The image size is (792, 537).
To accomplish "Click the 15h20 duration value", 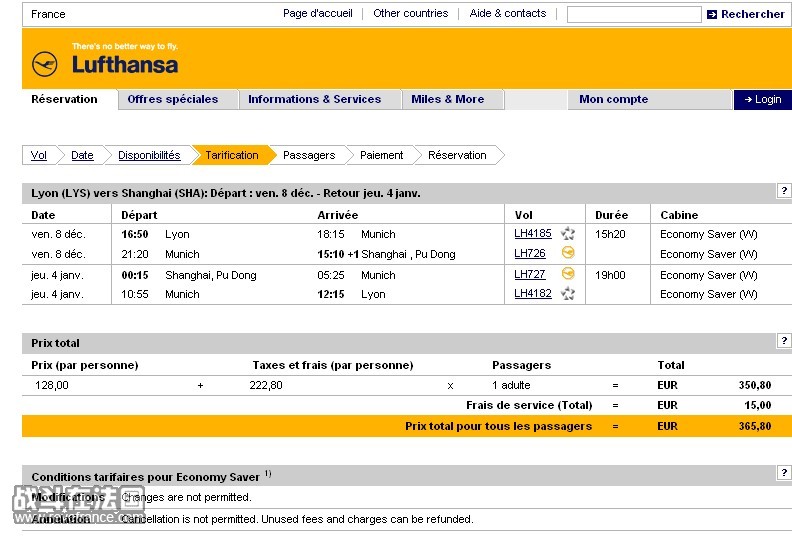I will pos(610,234).
